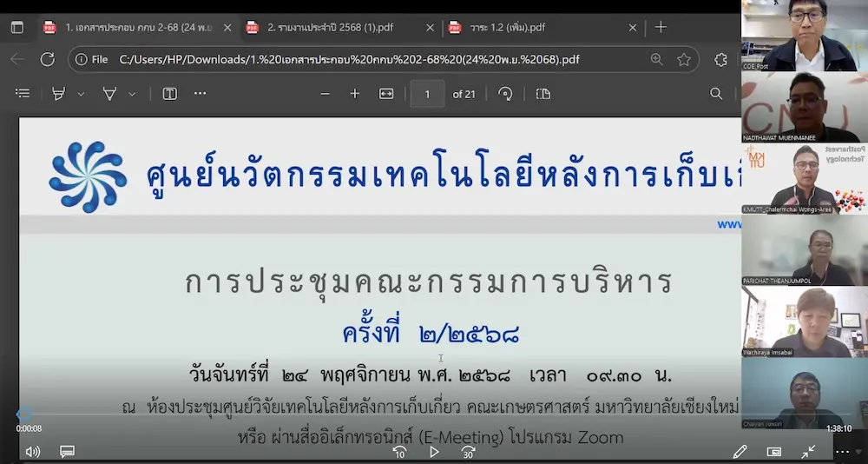Click the elapsed time 0:00:08 label

coord(29,428)
